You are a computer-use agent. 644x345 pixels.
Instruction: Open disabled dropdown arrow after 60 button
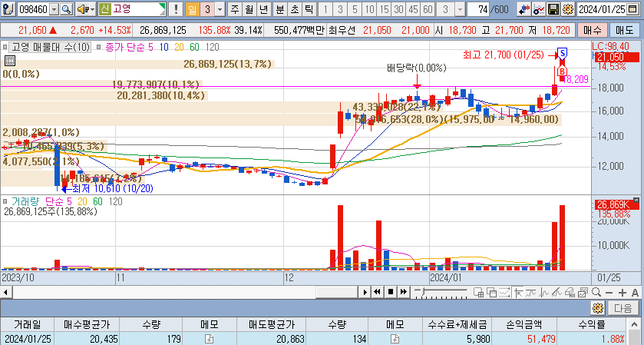point(460,9)
